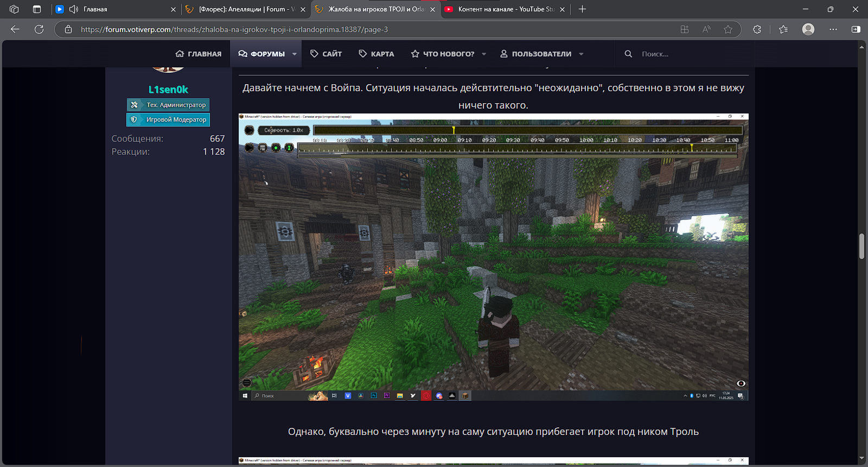Open САЙТ in the forum navigation
868x467 pixels.
326,54
